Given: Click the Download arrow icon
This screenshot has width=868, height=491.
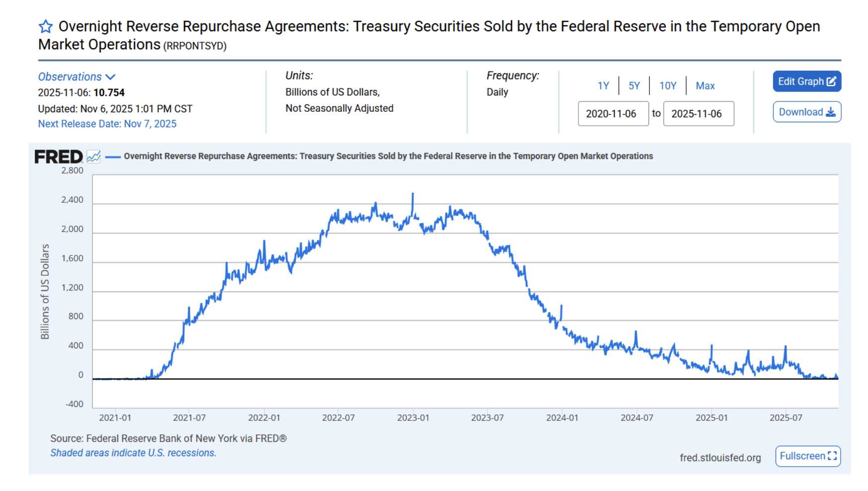Looking at the screenshot, I should tap(831, 112).
